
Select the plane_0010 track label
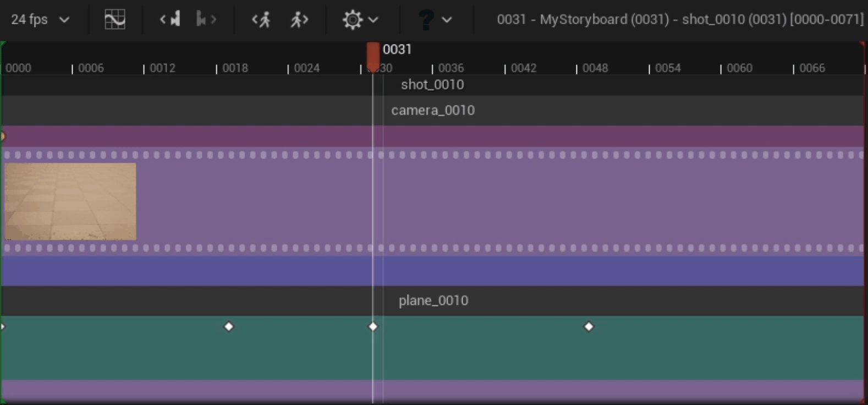[433, 300]
